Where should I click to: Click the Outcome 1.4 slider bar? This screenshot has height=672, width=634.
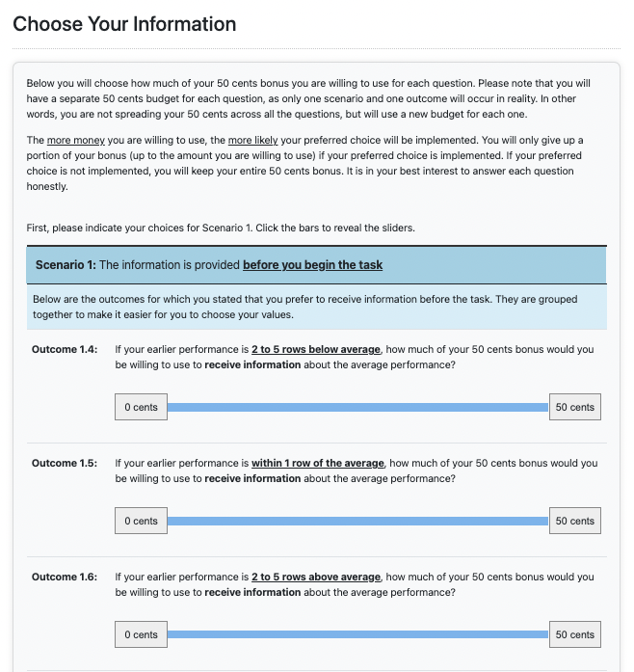click(x=357, y=407)
